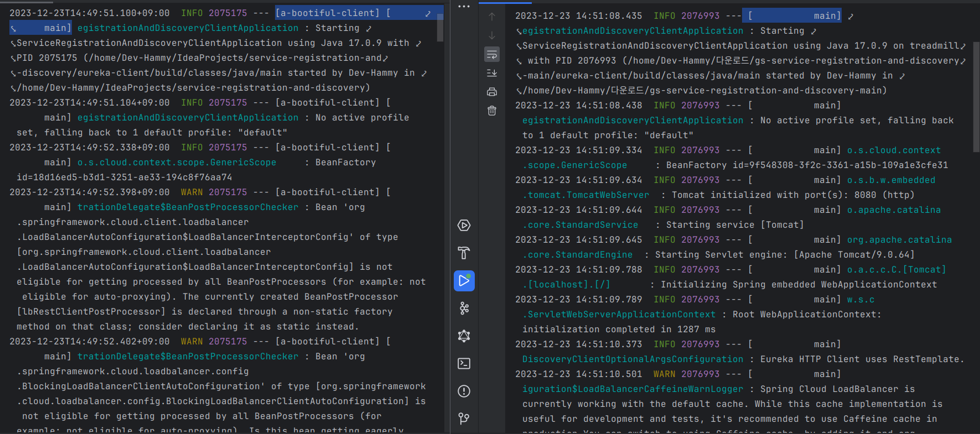Click the Scroll to End console icon
Image resolution: width=980 pixels, height=434 pixels.
tap(492, 73)
